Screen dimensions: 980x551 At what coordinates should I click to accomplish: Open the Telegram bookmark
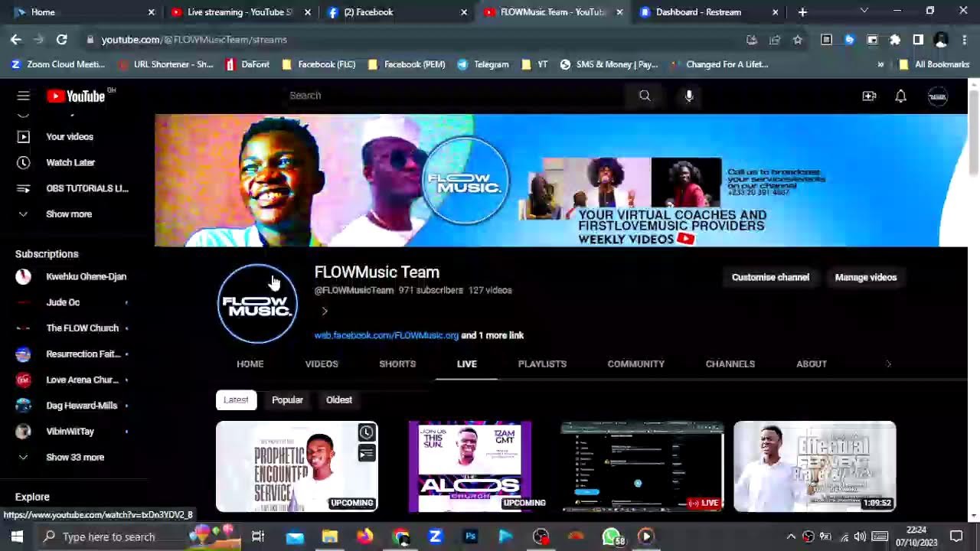click(483, 64)
